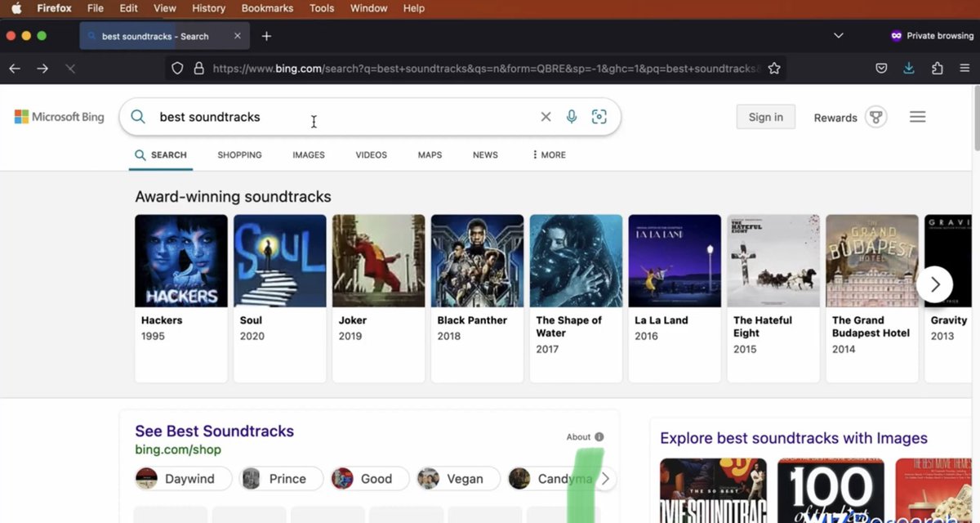
Task: Open The Grand Budapest Hotel card
Action: coord(872,298)
